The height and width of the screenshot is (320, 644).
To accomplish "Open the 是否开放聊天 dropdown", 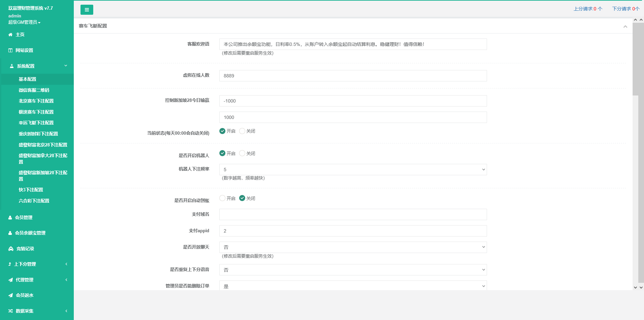I will point(353,247).
